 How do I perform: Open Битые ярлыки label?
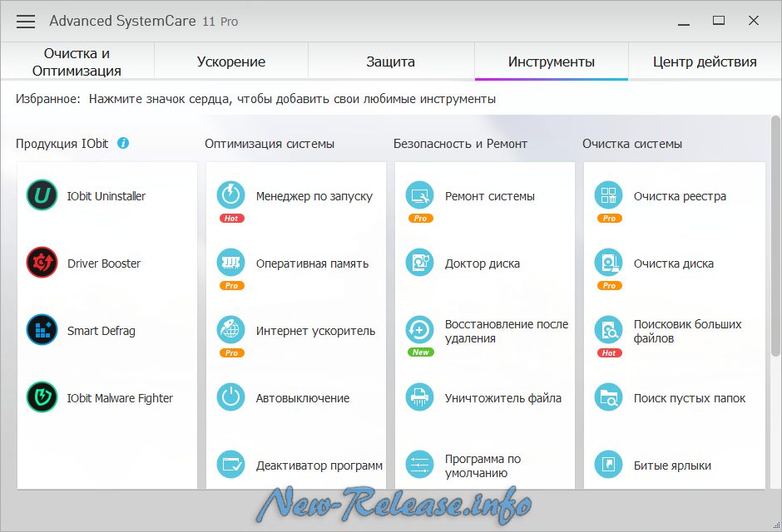672,465
